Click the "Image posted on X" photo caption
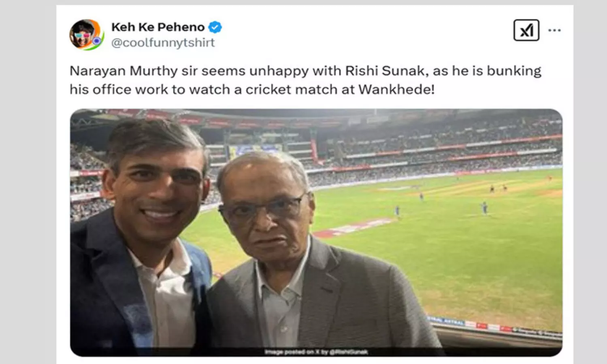 pos(316,352)
